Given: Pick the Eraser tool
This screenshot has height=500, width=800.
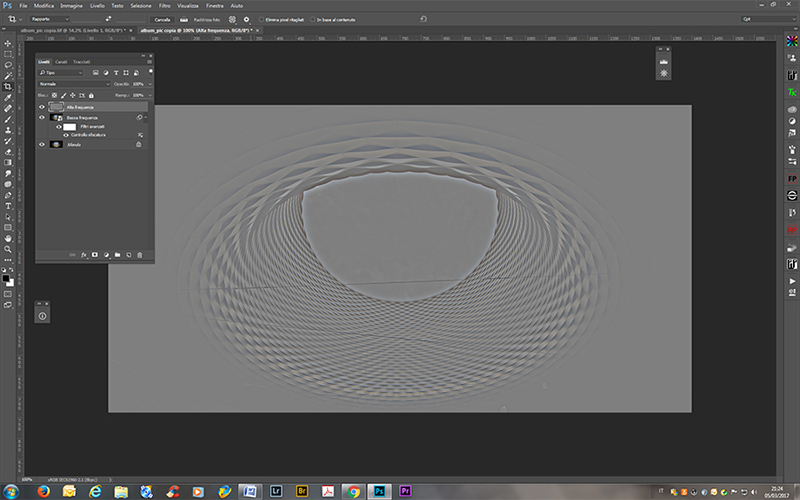Looking at the screenshot, I should point(8,151).
